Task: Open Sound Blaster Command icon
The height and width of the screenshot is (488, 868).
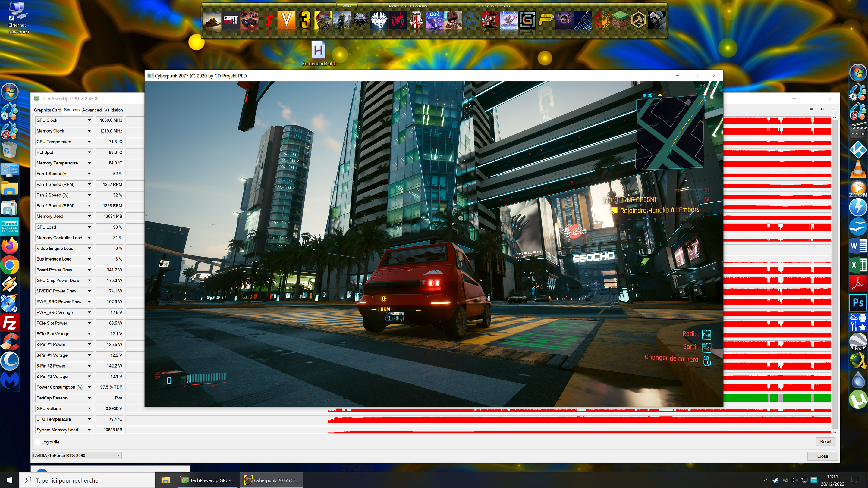Action: [9, 226]
